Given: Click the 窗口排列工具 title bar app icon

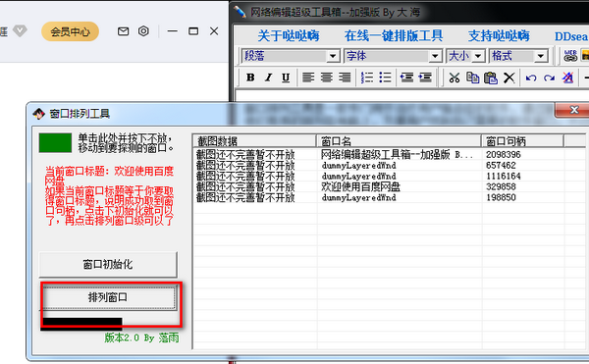Looking at the screenshot, I should click(x=38, y=114).
